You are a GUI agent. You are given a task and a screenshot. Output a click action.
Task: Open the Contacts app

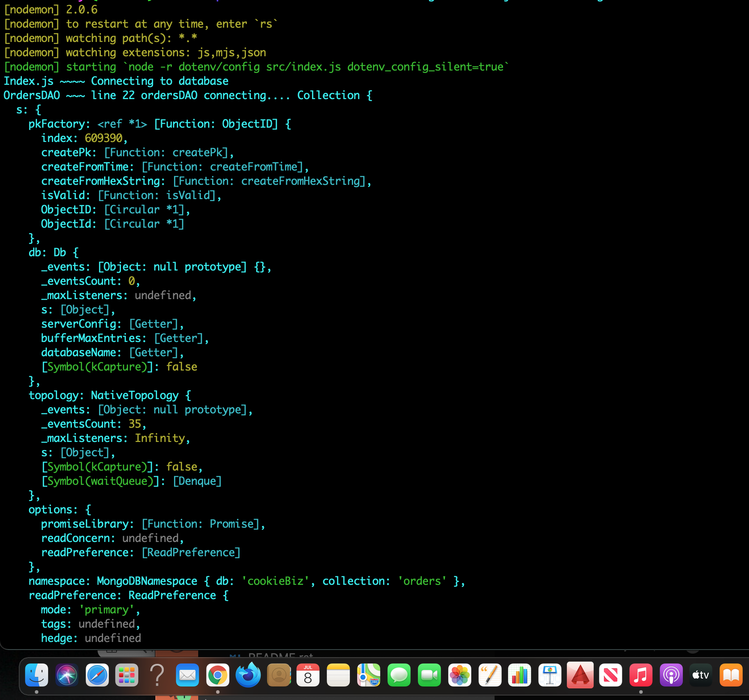point(279,675)
